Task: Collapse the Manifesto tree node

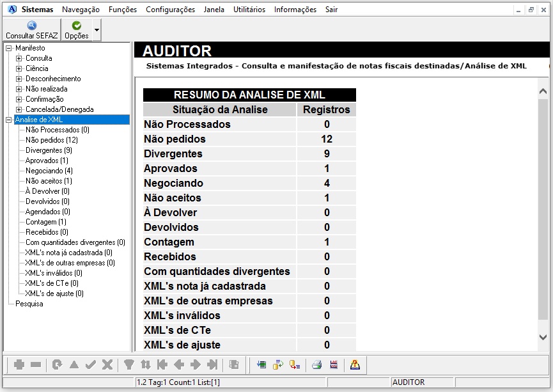Action: [9, 49]
